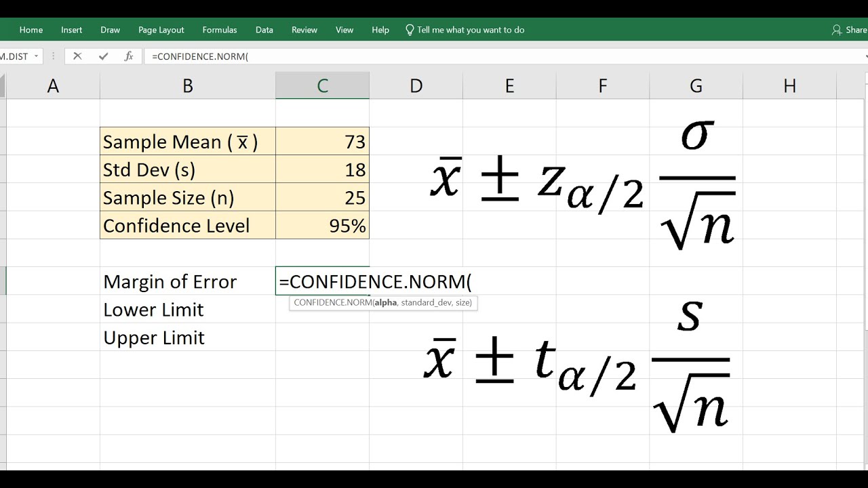This screenshot has height=488, width=868.
Task: Open the Data ribbon tab
Action: tap(264, 30)
